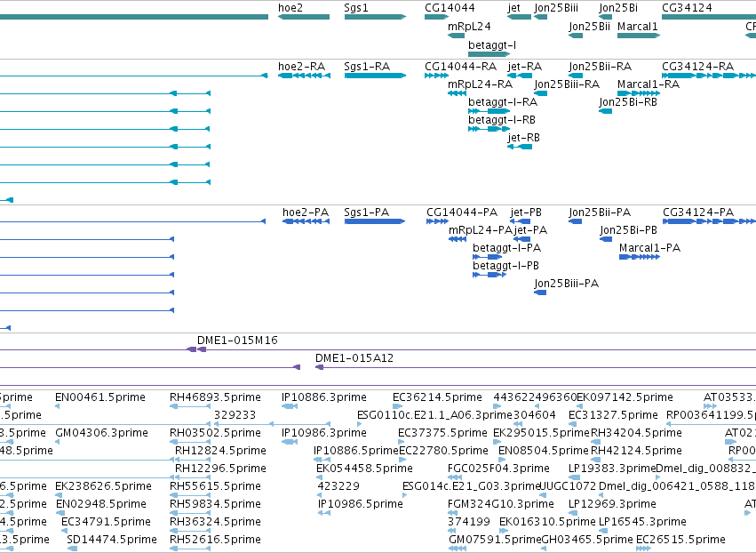The image size is (756, 553).
Task: Select the EC37375.5prime EST
Action: tap(402, 442)
